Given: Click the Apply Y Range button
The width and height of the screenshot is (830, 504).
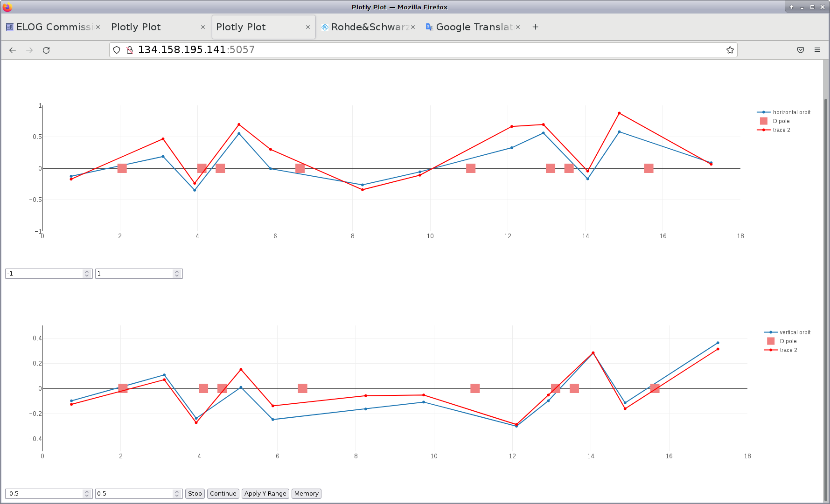Looking at the screenshot, I should tap(265, 494).
